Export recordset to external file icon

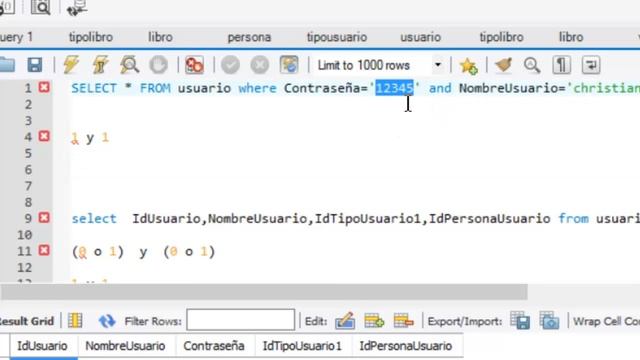click(520, 321)
